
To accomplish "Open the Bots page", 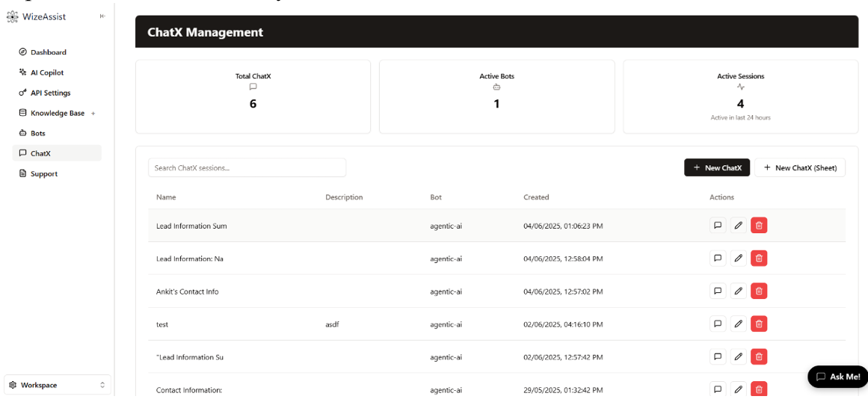I will point(37,133).
